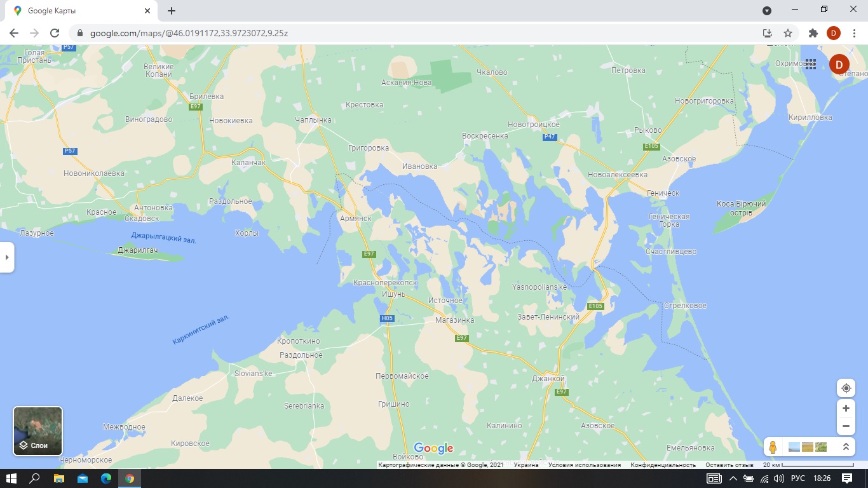This screenshot has height=488, width=868.
Task: Open Условия использования link
Action: coord(585,465)
